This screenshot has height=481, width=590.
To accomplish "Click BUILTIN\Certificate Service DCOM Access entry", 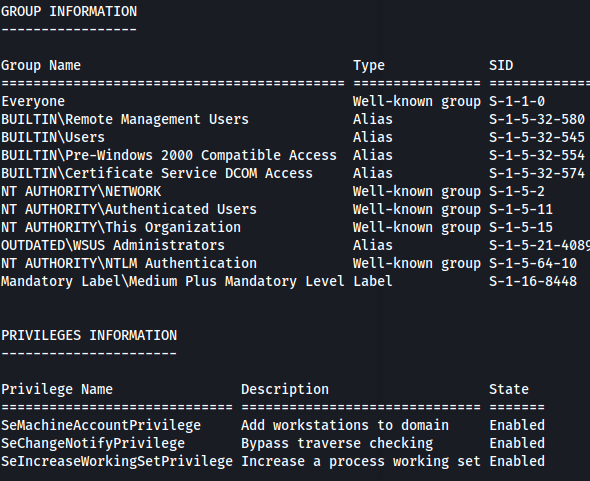I will click(157, 174).
